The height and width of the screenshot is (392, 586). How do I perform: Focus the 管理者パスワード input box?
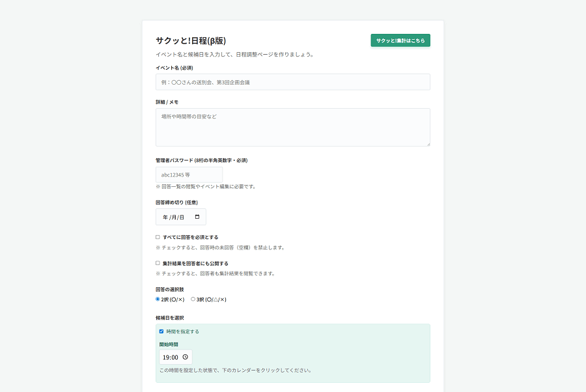click(189, 175)
